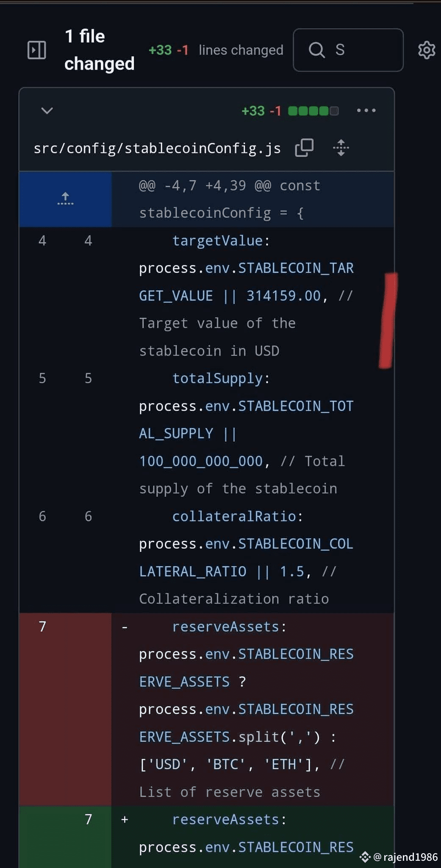Expand hidden lines above the hunk
The width and height of the screenshot is (441, 868).
[x=65, y=199]
